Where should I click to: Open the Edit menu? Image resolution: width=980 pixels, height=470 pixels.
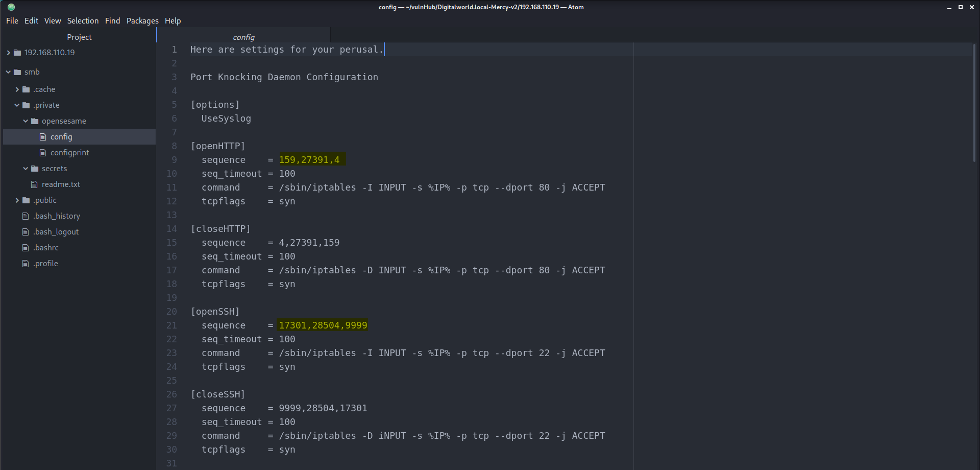(x=31, y=21)
